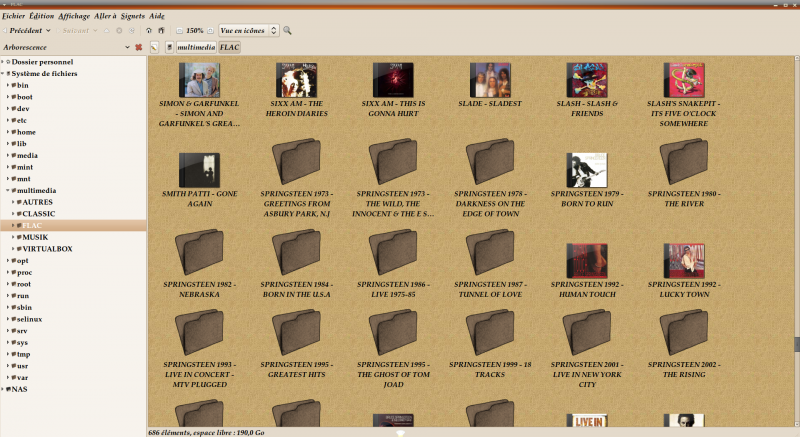Click the FLAC breadcrumb button

[x=230, y=47]
